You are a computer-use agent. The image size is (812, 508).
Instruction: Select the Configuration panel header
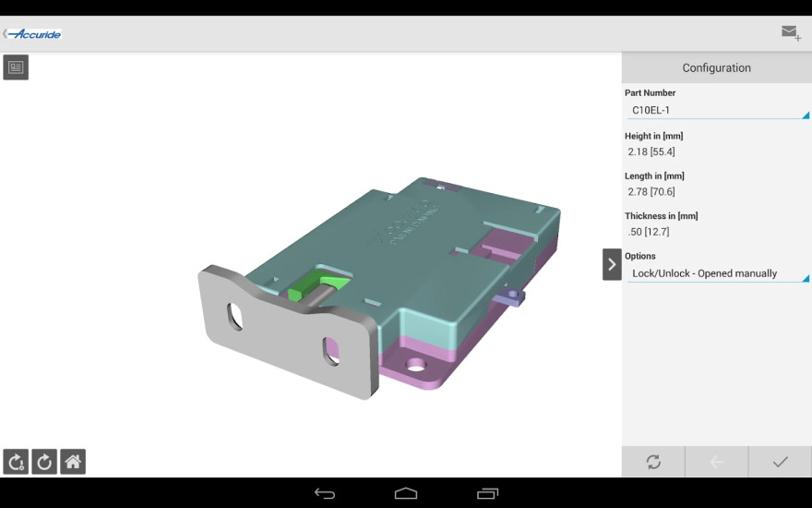(716, 67)
